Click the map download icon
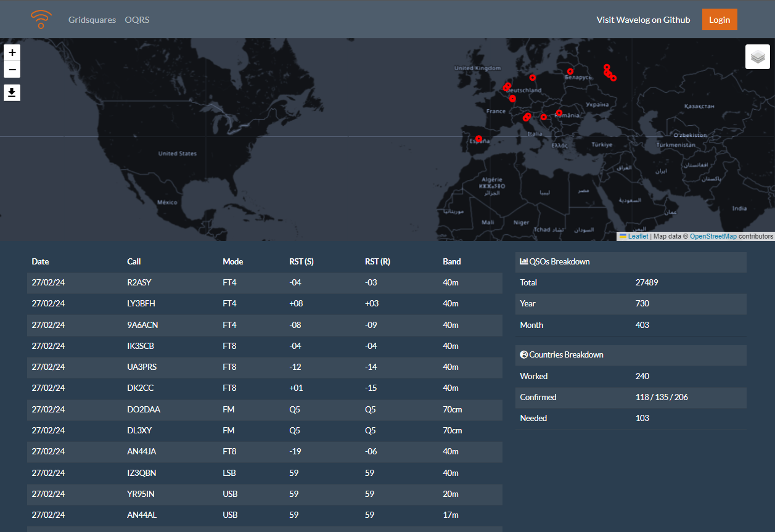Screen dimensions: 775x532 (x=12, y=93)
